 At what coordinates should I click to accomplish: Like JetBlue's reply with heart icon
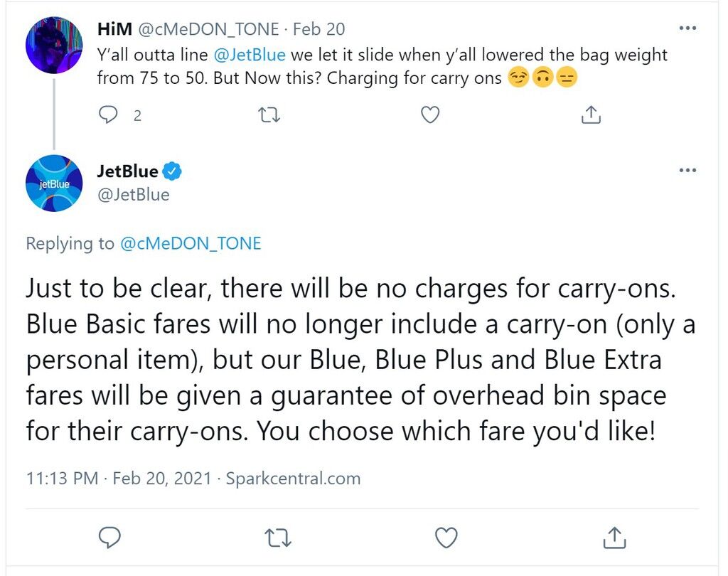[446, 538]
